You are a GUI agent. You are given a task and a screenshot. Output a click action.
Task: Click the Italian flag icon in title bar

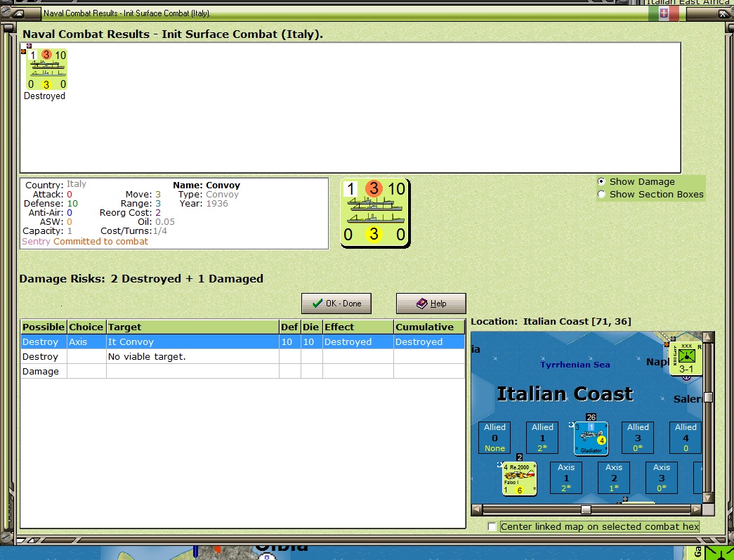click(x=663, y=13)
